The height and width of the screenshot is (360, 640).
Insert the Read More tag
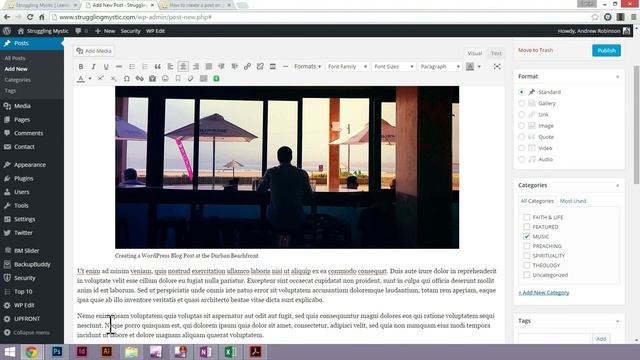pyautogui.click(x=273, y=67)
